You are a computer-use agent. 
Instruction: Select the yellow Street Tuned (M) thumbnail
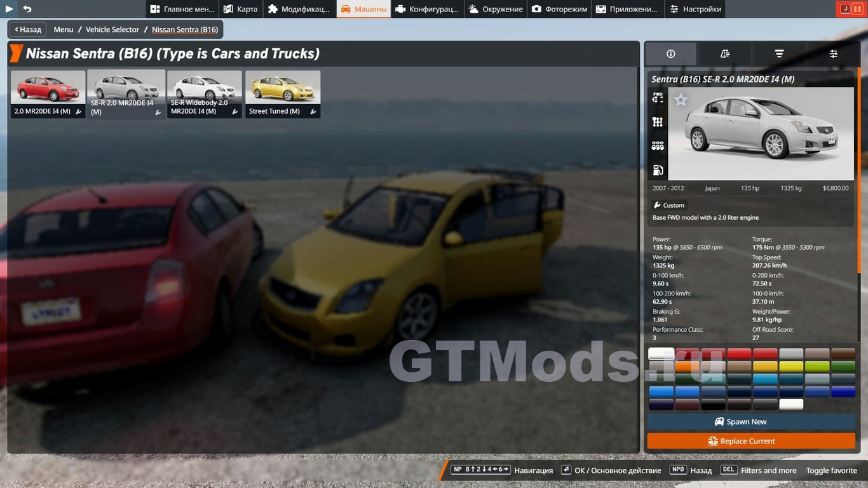[x=283, y=94]
